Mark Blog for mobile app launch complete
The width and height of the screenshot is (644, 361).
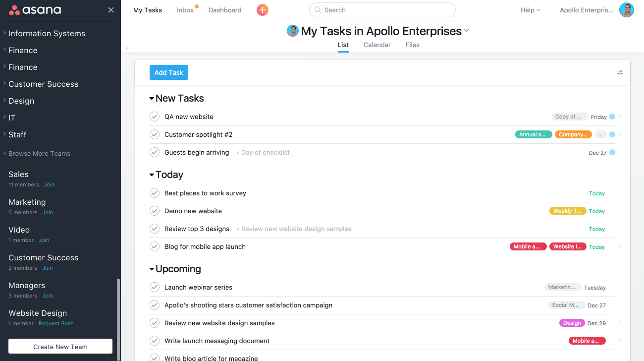[x=155, y=246]
